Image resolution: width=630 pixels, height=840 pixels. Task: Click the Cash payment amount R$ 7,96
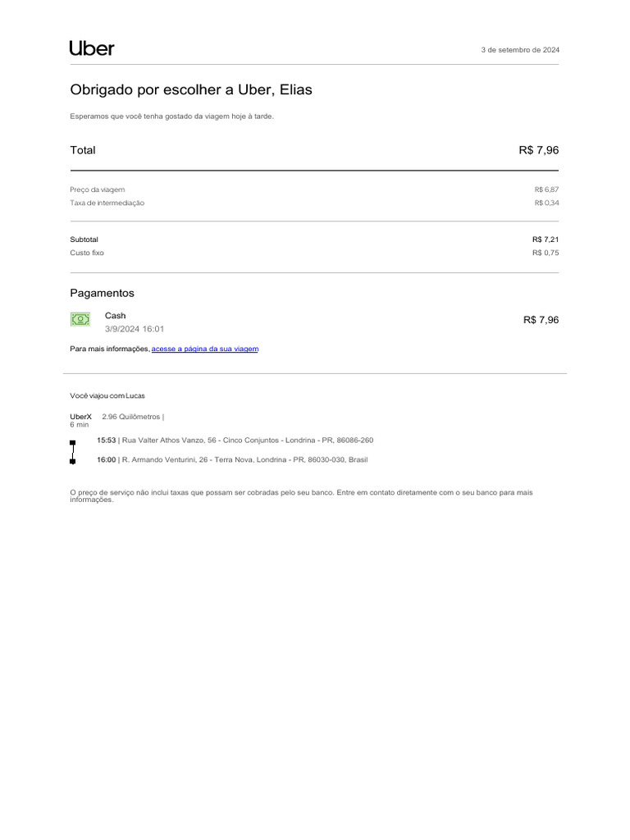click(x=541, y=320)
